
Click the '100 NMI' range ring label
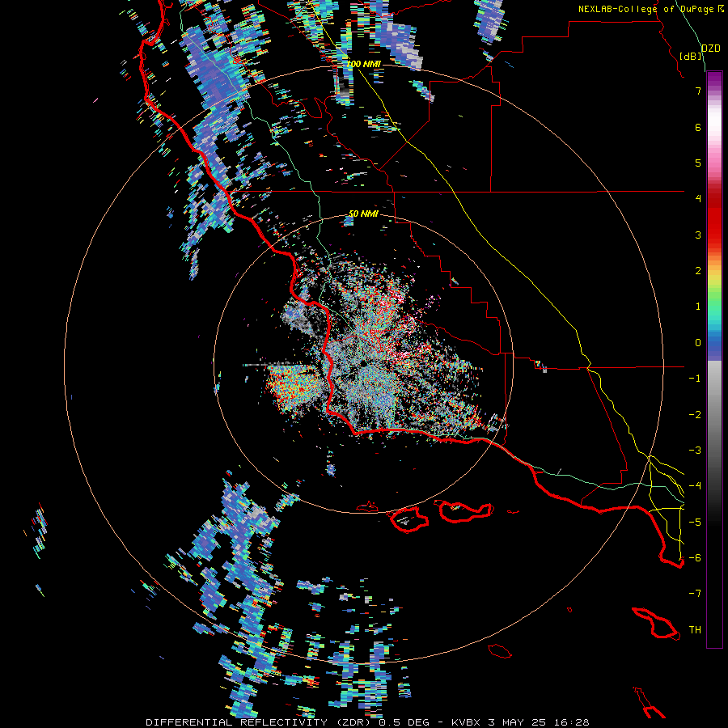(x=363, y=64)
